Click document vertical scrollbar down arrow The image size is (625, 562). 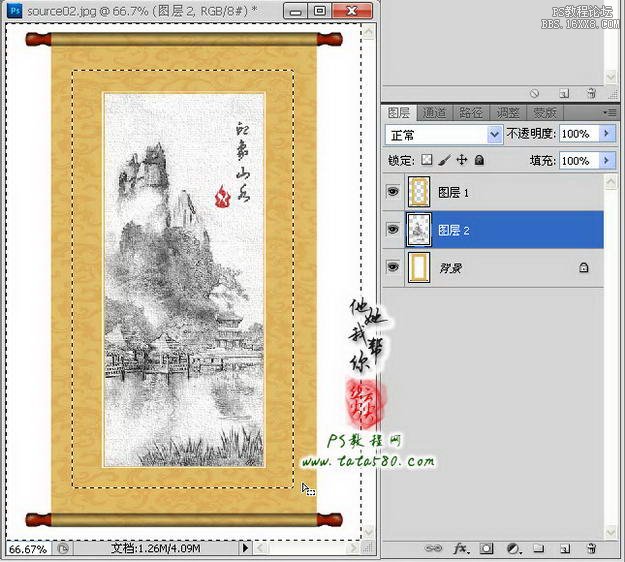[x=369, y=531]
